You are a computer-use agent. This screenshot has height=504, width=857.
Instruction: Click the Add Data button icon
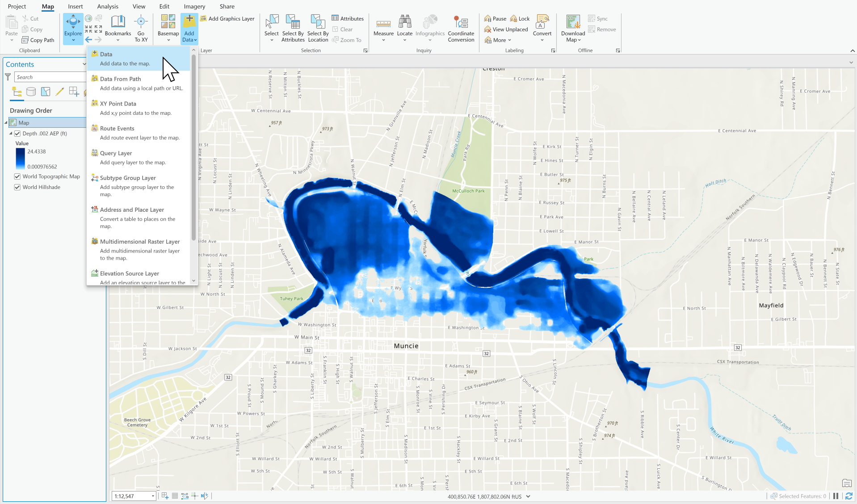tap(189, 22)
